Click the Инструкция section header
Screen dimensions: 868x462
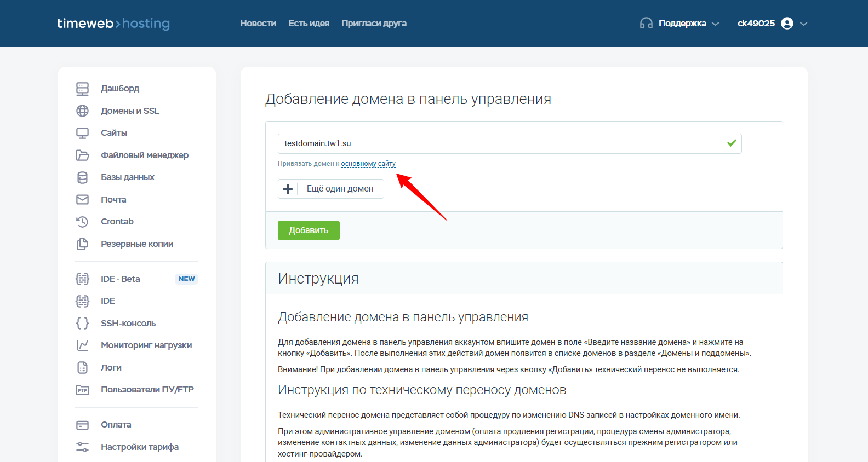pyautogui.click(x=318, y=279)
